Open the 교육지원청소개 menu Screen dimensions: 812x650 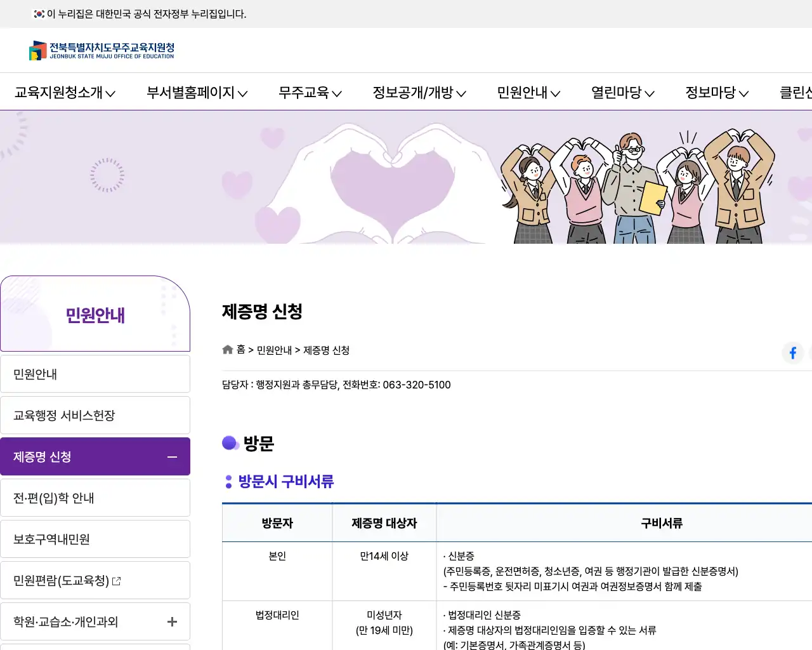tap(65, 93)
